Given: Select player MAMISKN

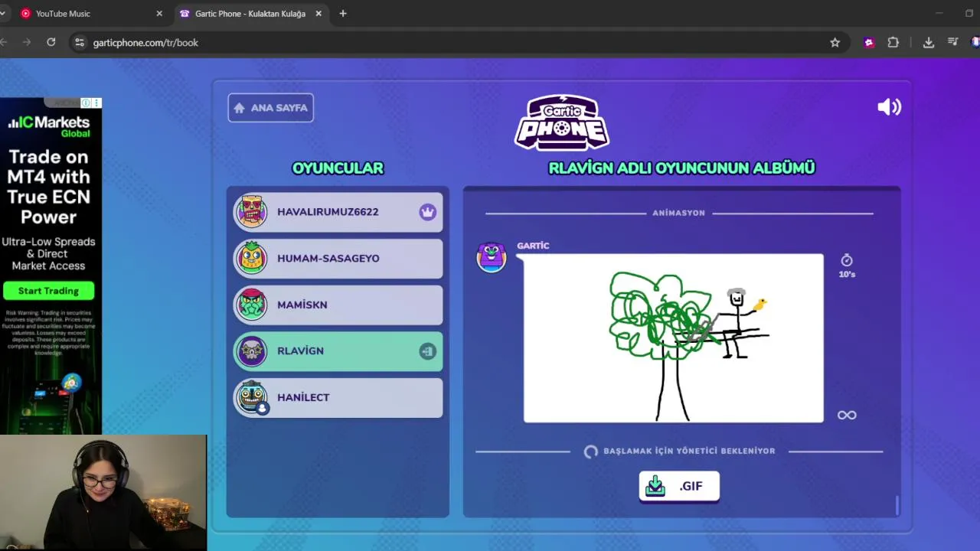Looking at the screenshot, I should (338, 305).
